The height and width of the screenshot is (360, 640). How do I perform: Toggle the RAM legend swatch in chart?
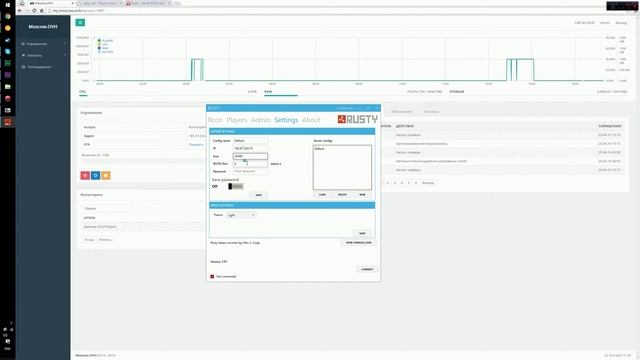(99, 48)
